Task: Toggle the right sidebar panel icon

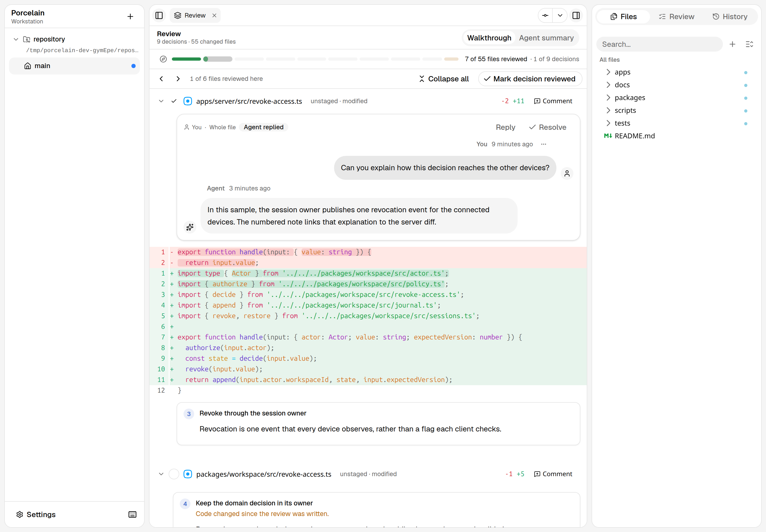Action: pos(576,15)
